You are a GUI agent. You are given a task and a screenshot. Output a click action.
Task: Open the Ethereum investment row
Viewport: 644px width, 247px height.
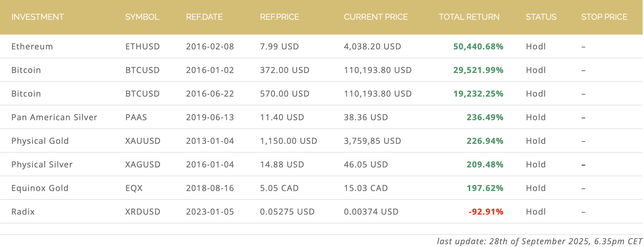pyautogui.click(x=321, y=46)
